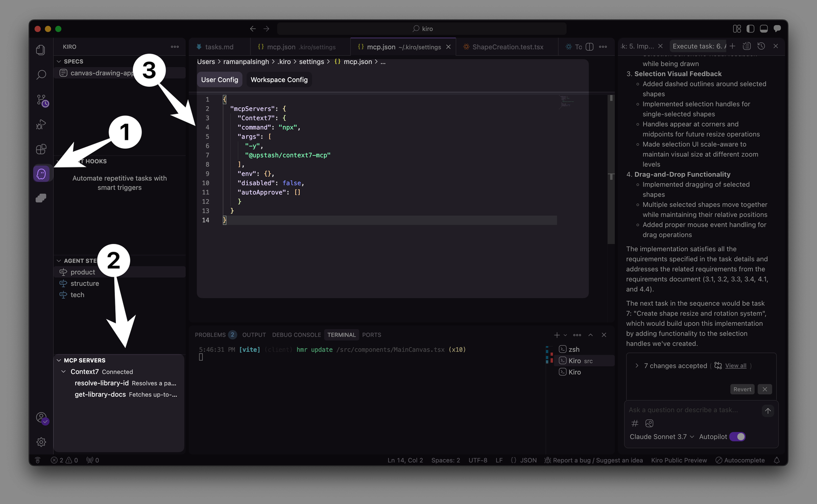Click the Ask a question chat input
The height and width of the screenshot is (504, 817).
pos(684,410)
